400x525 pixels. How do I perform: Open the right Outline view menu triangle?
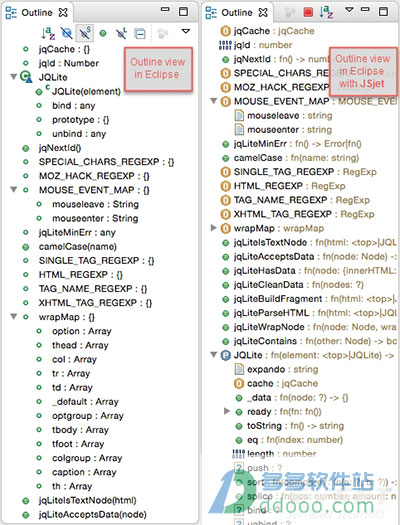click(349, 10)
